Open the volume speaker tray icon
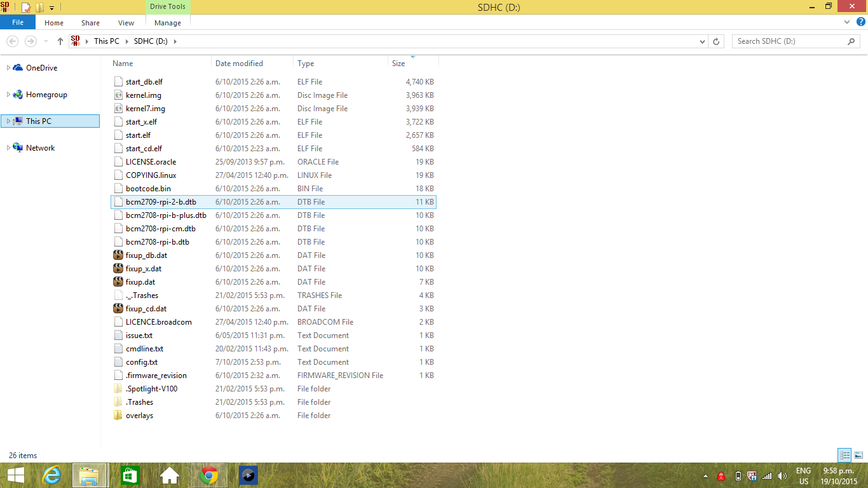This screenshot has height=488, width=868. [782, 476]
